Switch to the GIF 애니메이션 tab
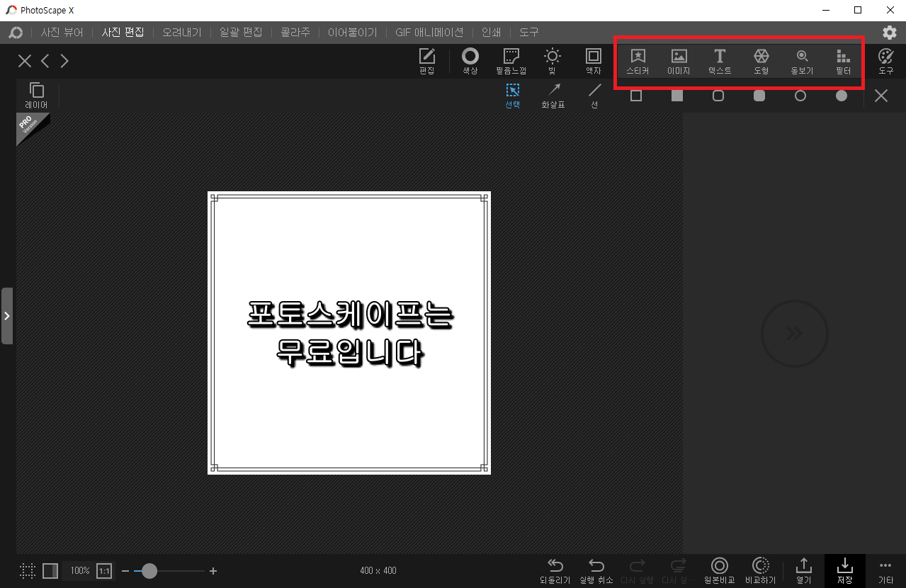 click(429, 33)
